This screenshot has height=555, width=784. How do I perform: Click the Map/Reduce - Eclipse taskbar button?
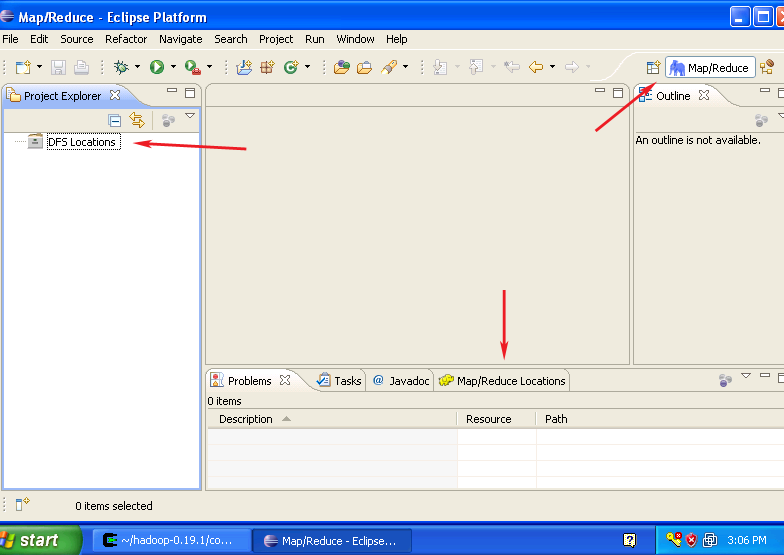(x=332, y=540)
